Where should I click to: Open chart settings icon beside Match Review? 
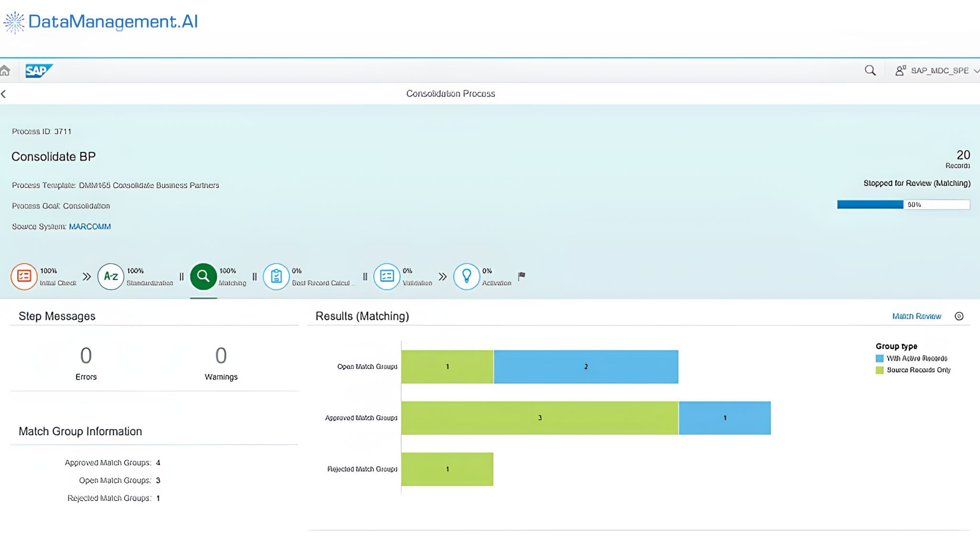(959, 316)
